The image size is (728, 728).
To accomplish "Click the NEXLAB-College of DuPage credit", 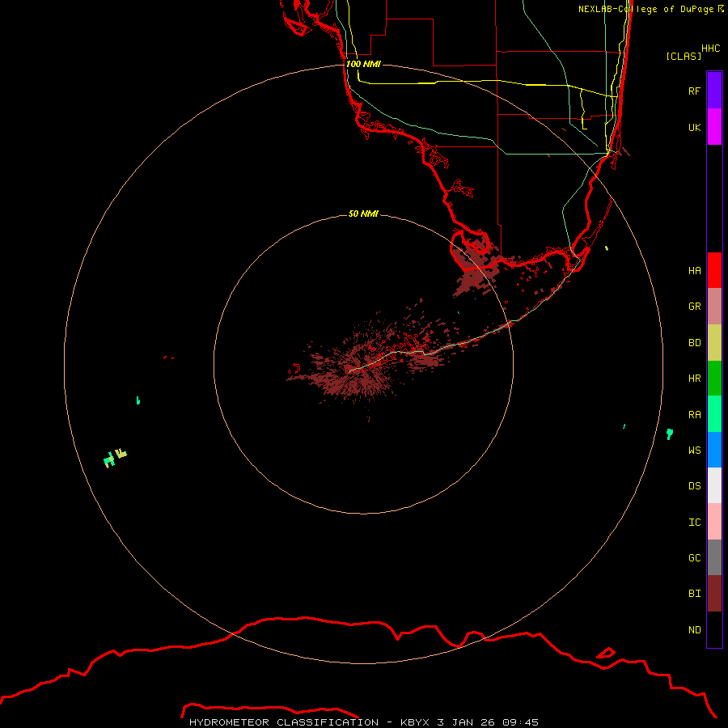I will point(651,9).
